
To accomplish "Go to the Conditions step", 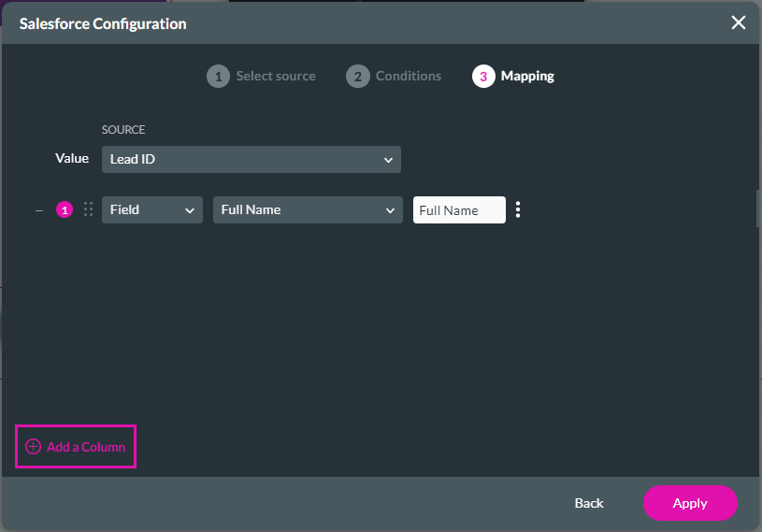I will click(394, 77).
